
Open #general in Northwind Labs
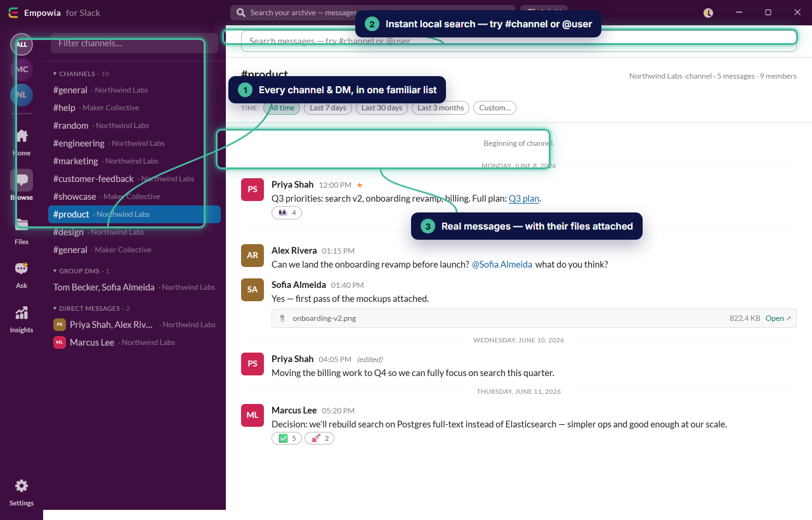pyautogui.click(x=134, y=90)
